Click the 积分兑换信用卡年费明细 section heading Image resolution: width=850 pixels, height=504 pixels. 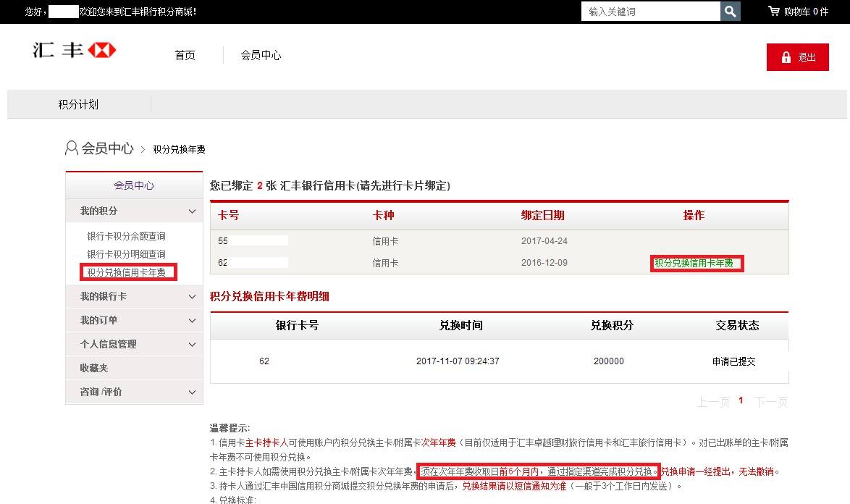[269, 296]
